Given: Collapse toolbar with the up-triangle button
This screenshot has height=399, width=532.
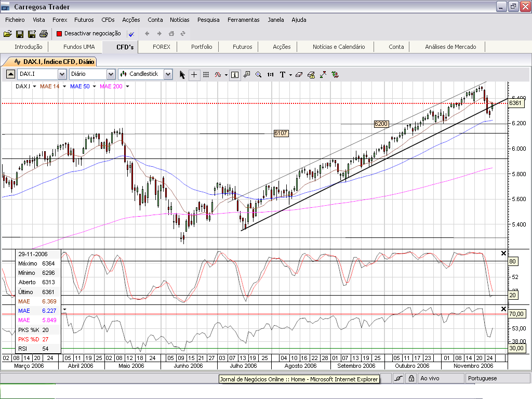Looking at the screenshot, I should (10, 74).
